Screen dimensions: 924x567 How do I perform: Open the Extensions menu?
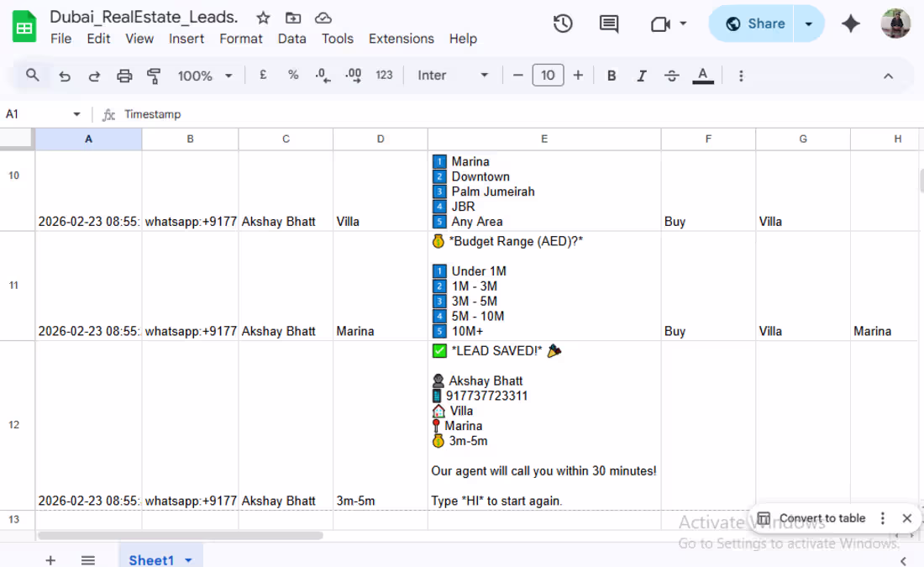coord(402,39)
